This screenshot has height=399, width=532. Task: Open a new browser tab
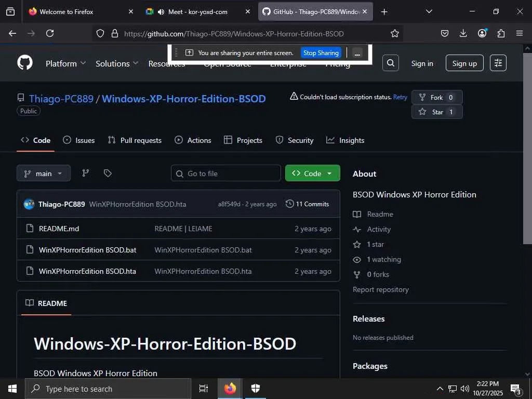tap(384, 12)
